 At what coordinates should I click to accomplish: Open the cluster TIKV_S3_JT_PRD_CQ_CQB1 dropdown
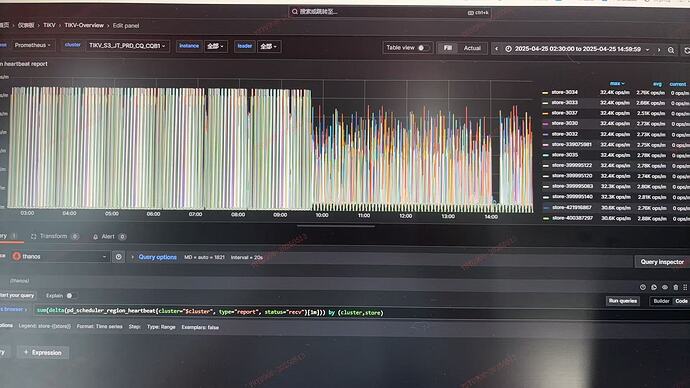click(x=127, y=46)
